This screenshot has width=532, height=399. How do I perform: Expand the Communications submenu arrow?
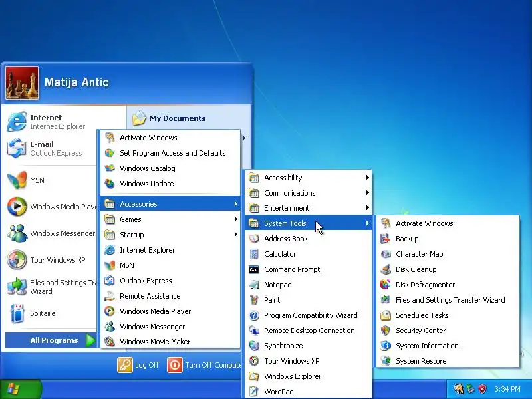point(368,192)
